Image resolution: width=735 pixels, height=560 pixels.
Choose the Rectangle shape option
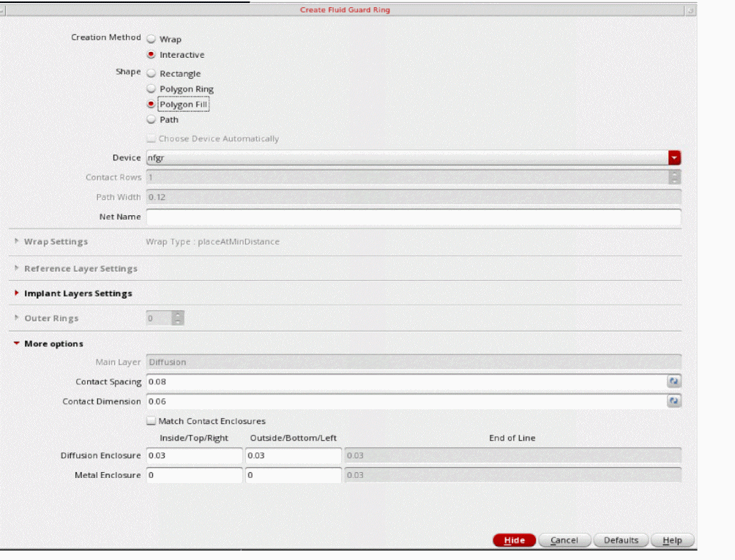151,73
